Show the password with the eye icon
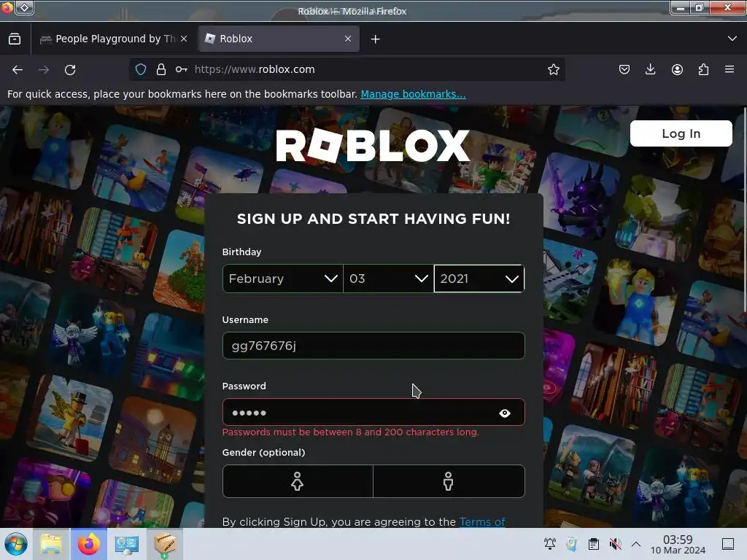747x560 pixels. 505,413
